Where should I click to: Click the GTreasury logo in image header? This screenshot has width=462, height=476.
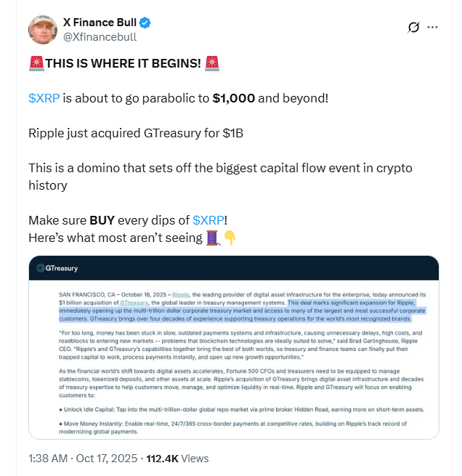coord(57,268)
